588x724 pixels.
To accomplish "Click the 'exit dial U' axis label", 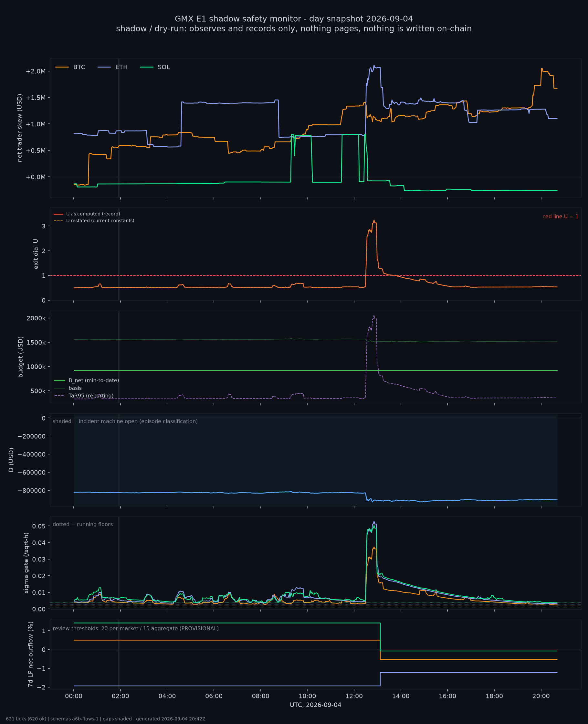I will click(x=36, y=254).
